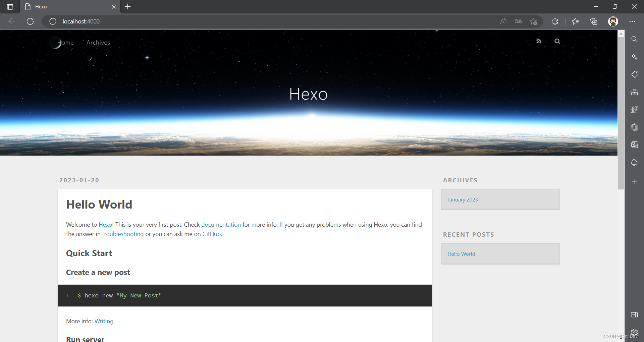Open the Outlook icon in the sidebar
644x342 pixels.
pos(634,145)
